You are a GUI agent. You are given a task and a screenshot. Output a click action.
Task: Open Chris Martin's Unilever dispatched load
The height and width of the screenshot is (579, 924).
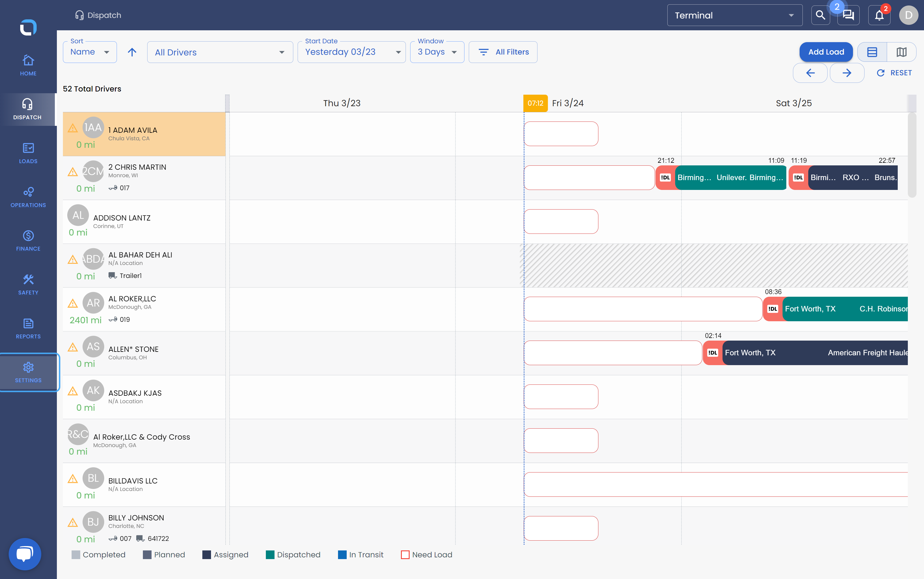(731, 177)
